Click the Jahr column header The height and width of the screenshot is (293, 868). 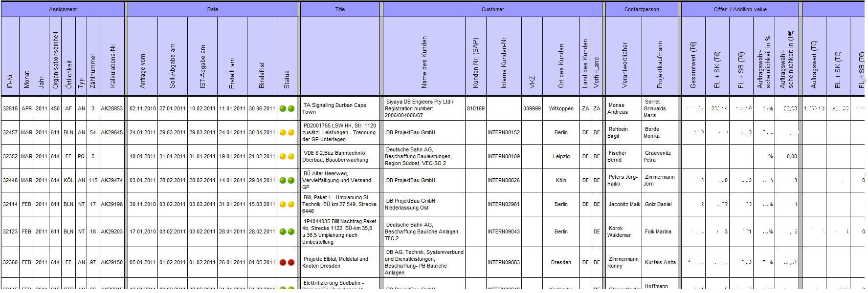point(42,56)
